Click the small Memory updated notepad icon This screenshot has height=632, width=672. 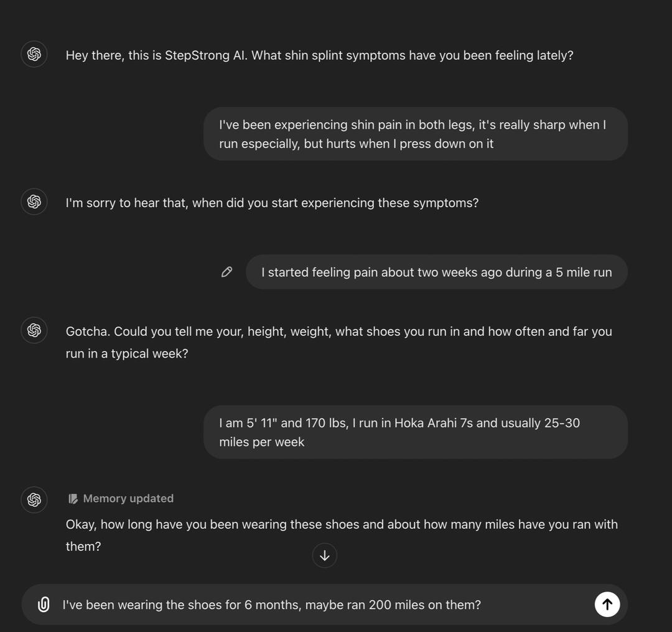(73, 498)
